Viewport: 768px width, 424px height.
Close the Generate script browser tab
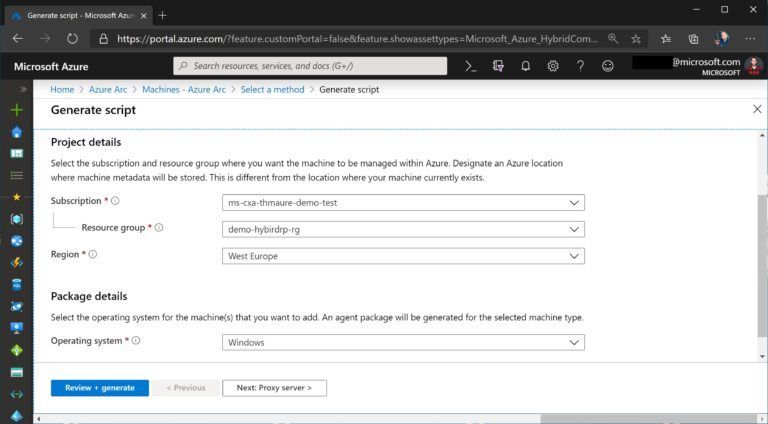[x=144, y=16]
